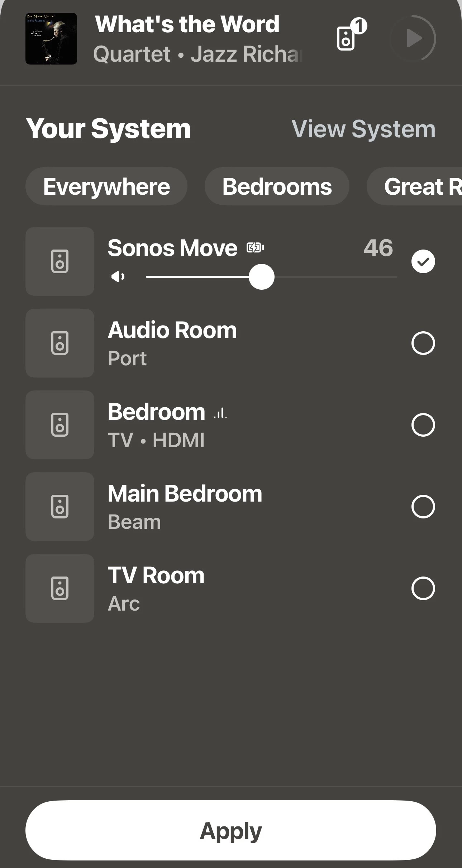Tap the TV Room speaker icon
The width and height of the screenshot is (462, 868).
pos(60,588)
